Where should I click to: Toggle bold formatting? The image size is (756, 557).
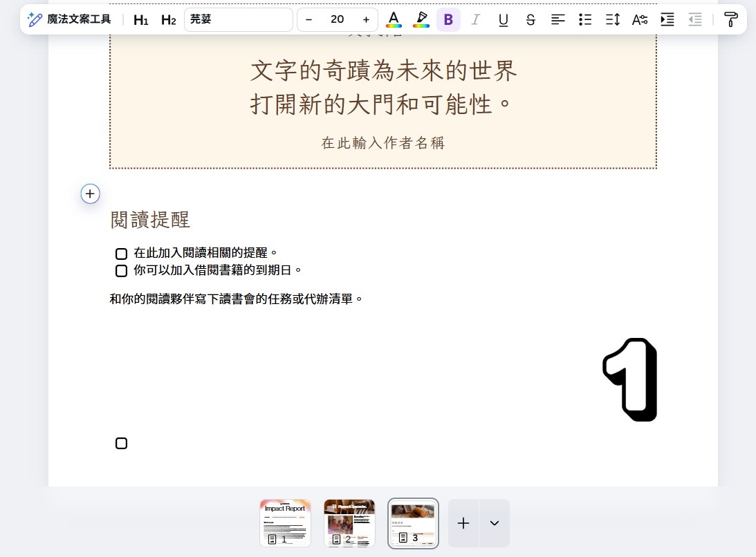(x=448, y=20)
